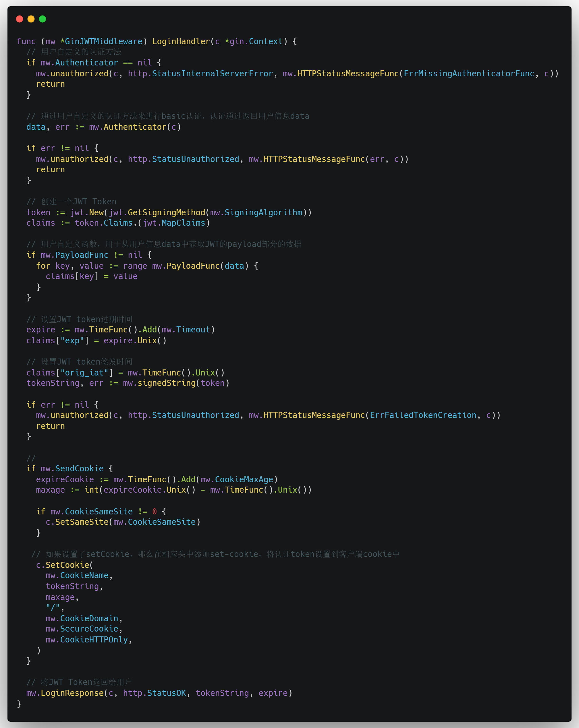The height and width of the screenshot is (728, 579).
Task: Click the GetSigningMethod call
Action: (x=166, y=212)
